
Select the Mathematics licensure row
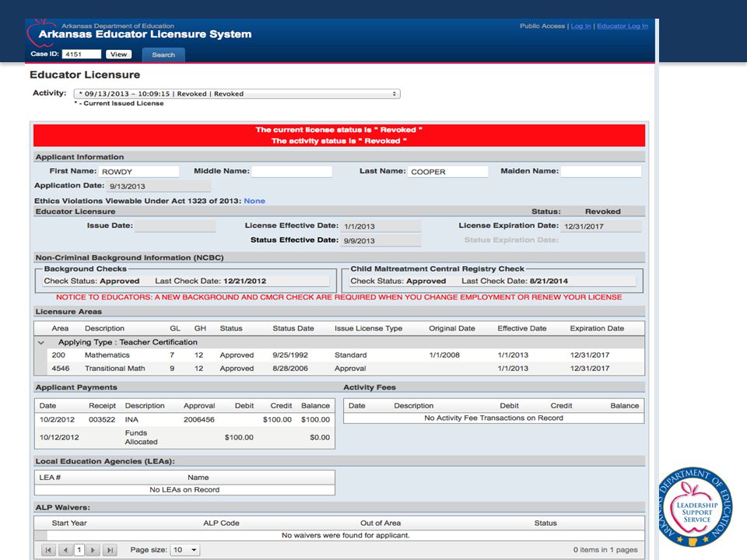[345, 355]
